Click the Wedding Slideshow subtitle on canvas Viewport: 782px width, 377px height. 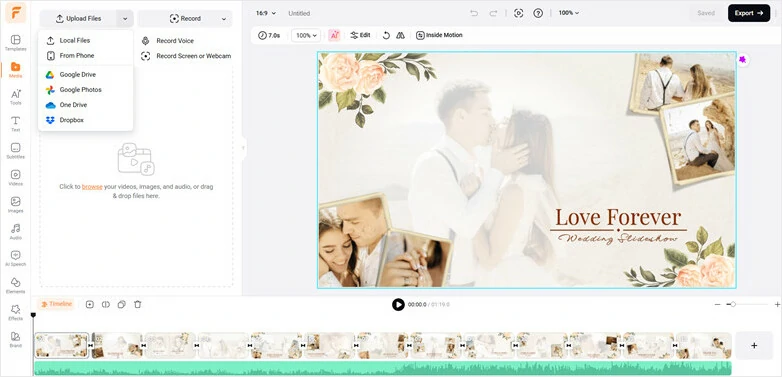coord(618,238)
